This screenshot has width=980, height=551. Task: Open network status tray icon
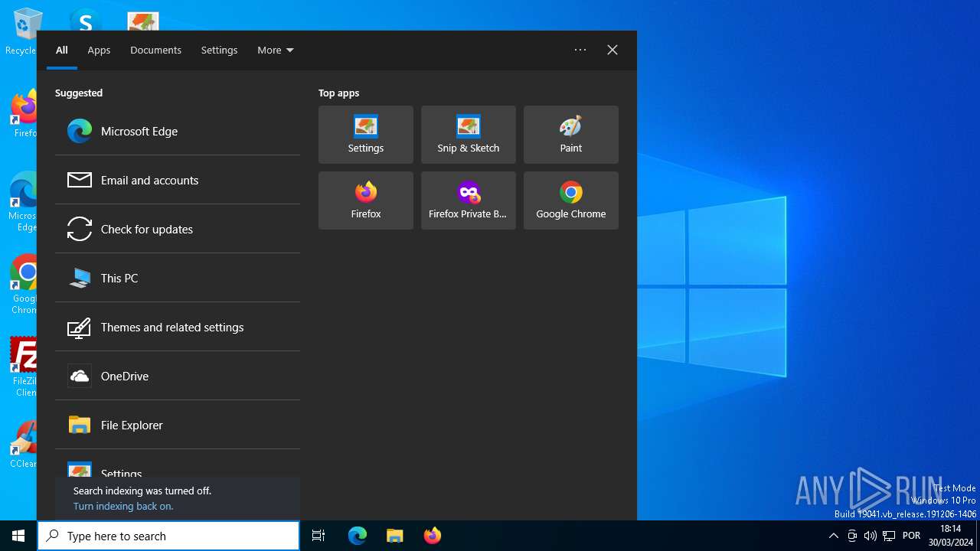(x=889, y=536)
